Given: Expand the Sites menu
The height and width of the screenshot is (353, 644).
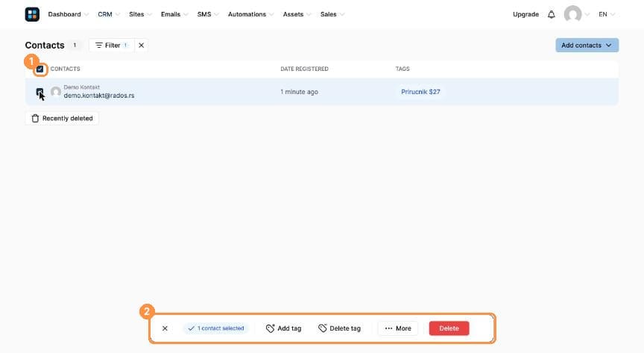Looking at the screenshot, I should click(x=140, y=14).
